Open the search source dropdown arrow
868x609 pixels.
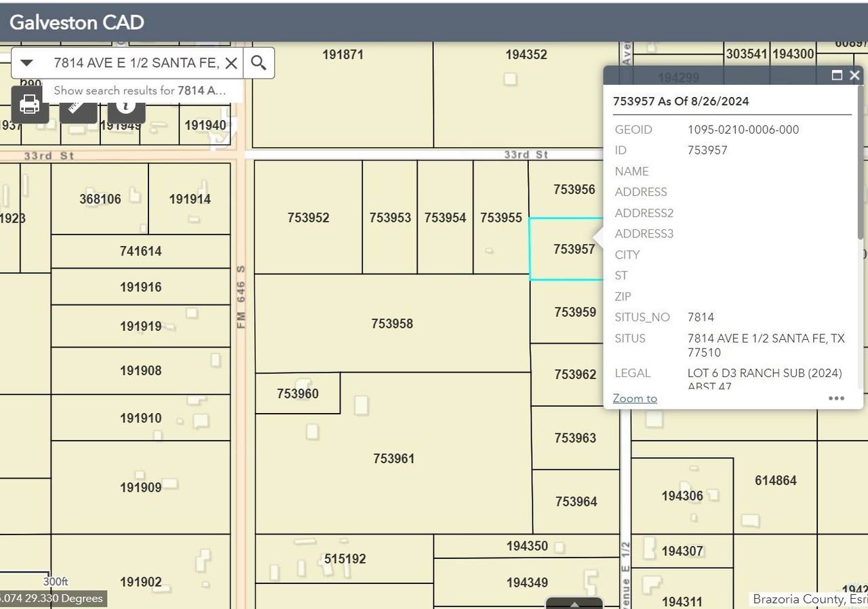26,63
